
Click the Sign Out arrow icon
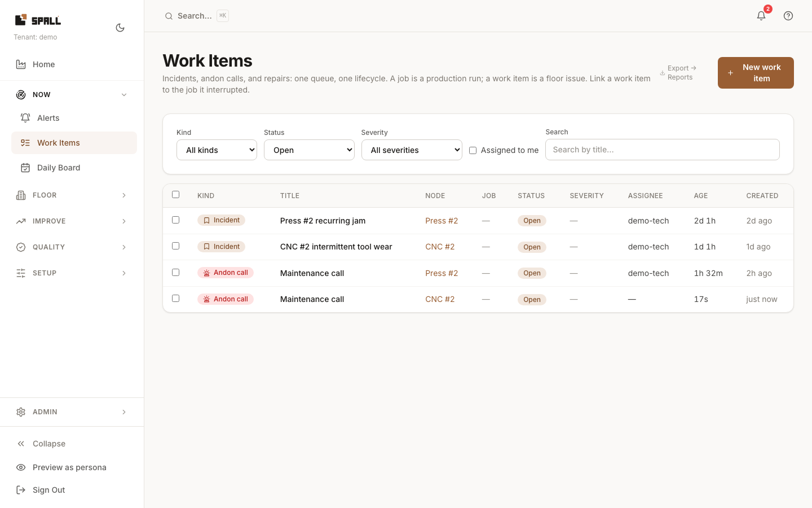[21, 490]
